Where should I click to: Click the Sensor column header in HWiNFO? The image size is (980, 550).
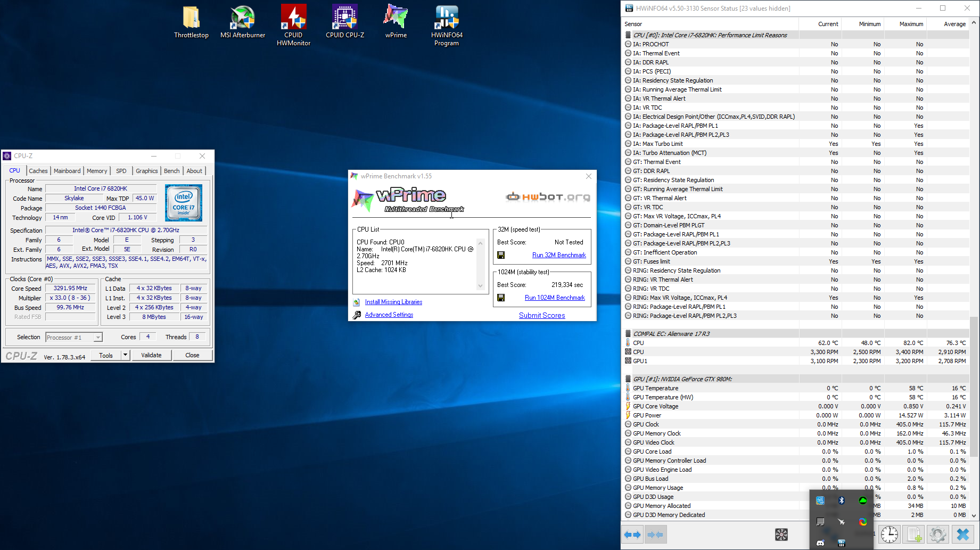(711, 24)
